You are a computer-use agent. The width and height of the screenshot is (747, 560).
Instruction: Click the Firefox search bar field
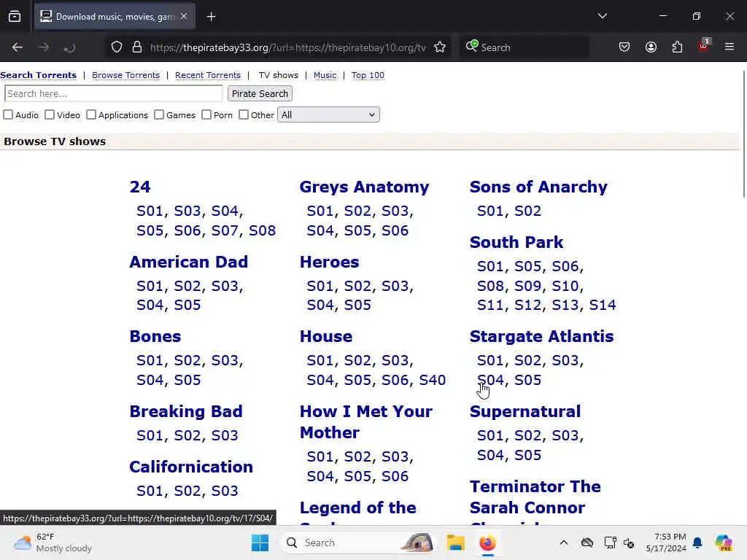(x=524, y=47)
